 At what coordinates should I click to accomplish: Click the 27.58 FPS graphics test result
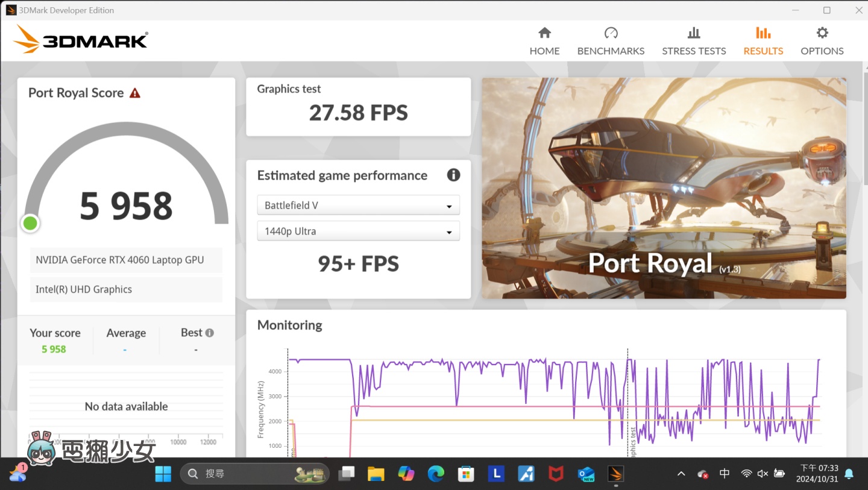coord(359,113)
